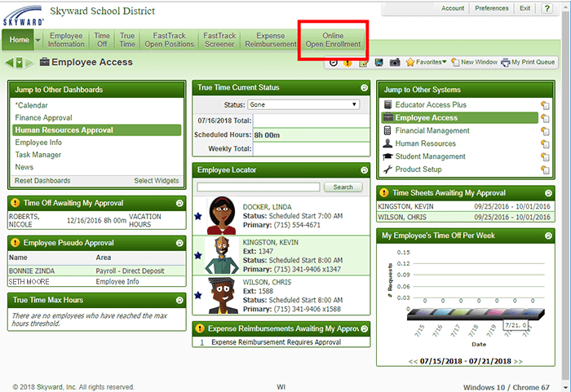This screenshot has height=392, width=571.
Task: Collapse the Employee Locator widget
Action: point(364,170)
